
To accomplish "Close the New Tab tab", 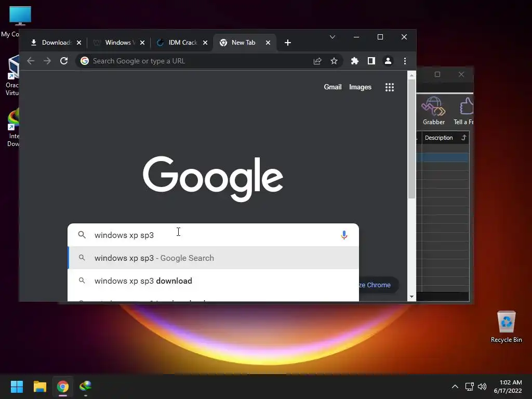I will point(268,43).
